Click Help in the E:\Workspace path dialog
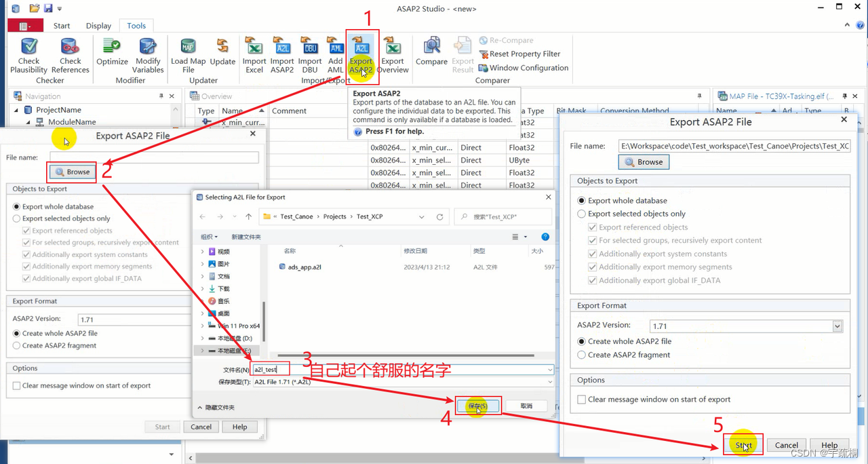 pyautogui.click(x=829, y=445)
